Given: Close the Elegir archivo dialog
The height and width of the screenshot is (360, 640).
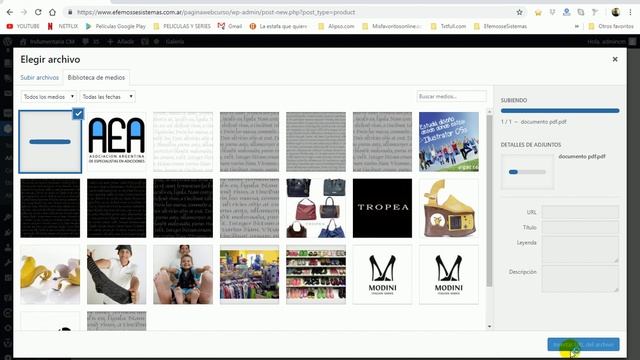Looking at the screenshot, I should (x=615, y=59).
